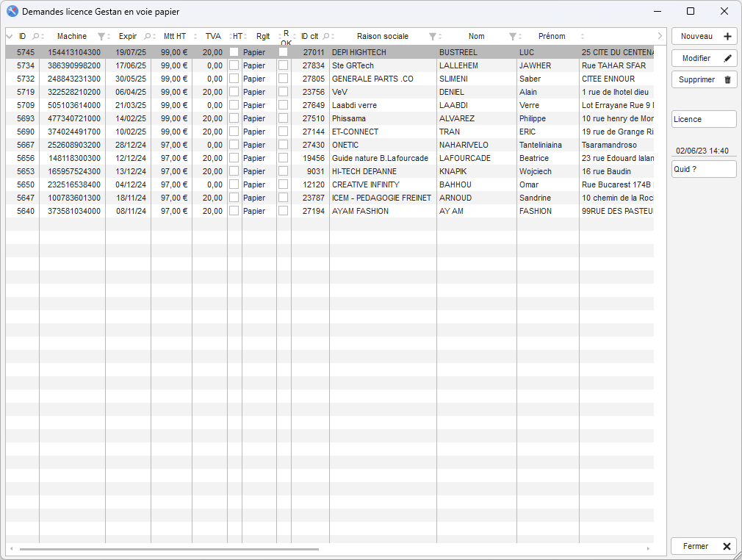
Task: Click the pencil icon on Modifier
Action: point(727,58)
